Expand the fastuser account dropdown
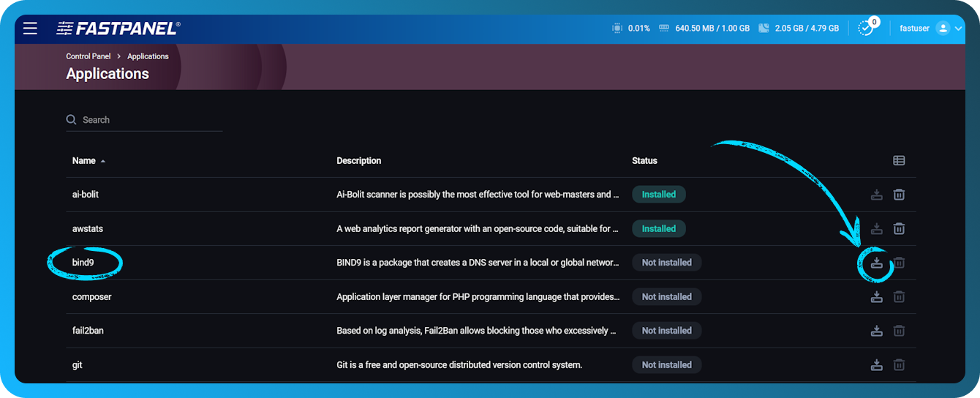This screenshot has height=398, width=980. [x=959, y=29]
